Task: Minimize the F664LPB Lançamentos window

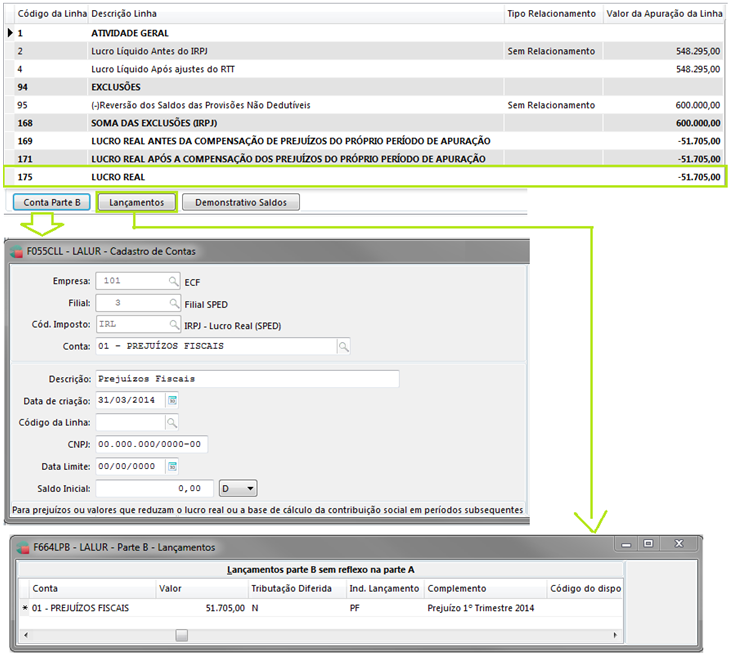Action: click(x=626, y=544)
